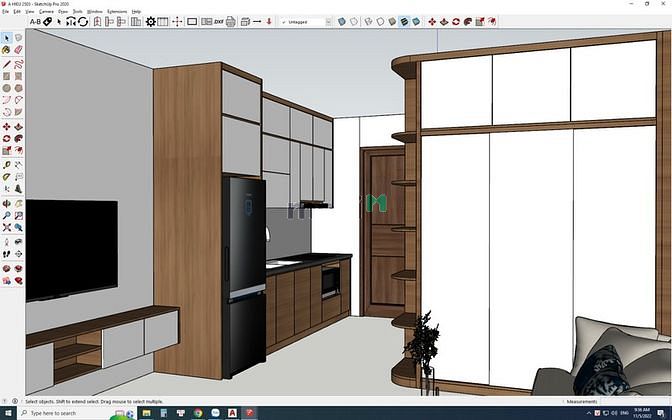The image size is (672, 420).
Task: Select the Orbit tool
Action: (6, 204)
